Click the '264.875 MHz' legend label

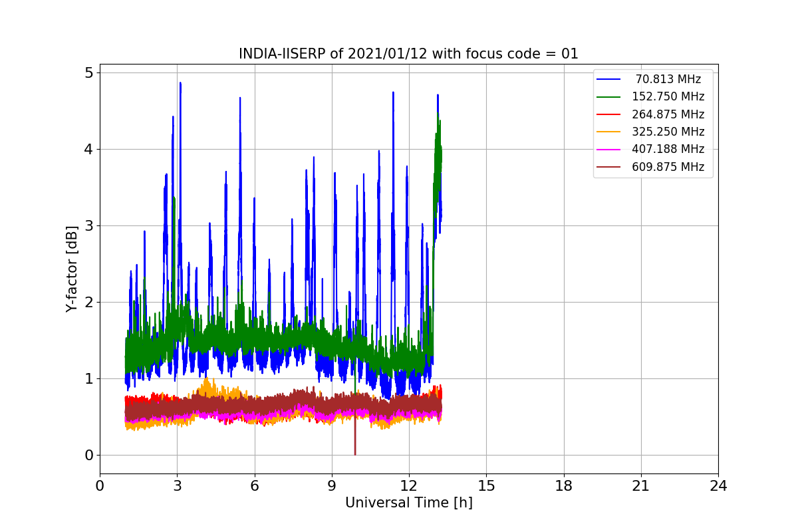point(668,114)
